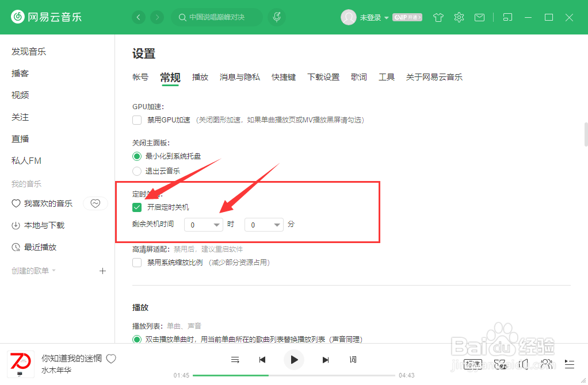Select 退出云音乐 radio option
Image resolution: width=588 pixels, height=385 pixels.
[137, 171]
